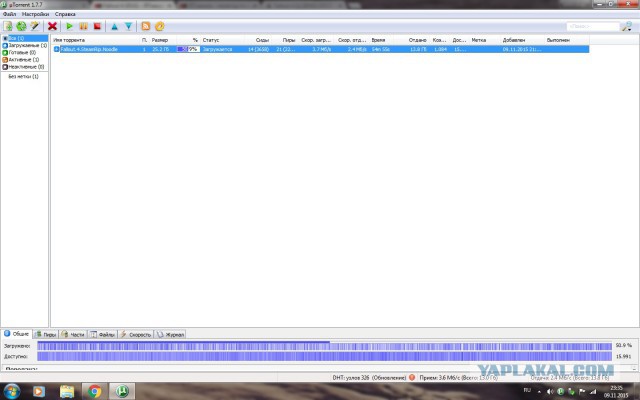Image resolution: width=640 pixels, height=400 pixels.
Task: Click the 9% progress bar of the torrent
Action: click(x=188, y=49)
